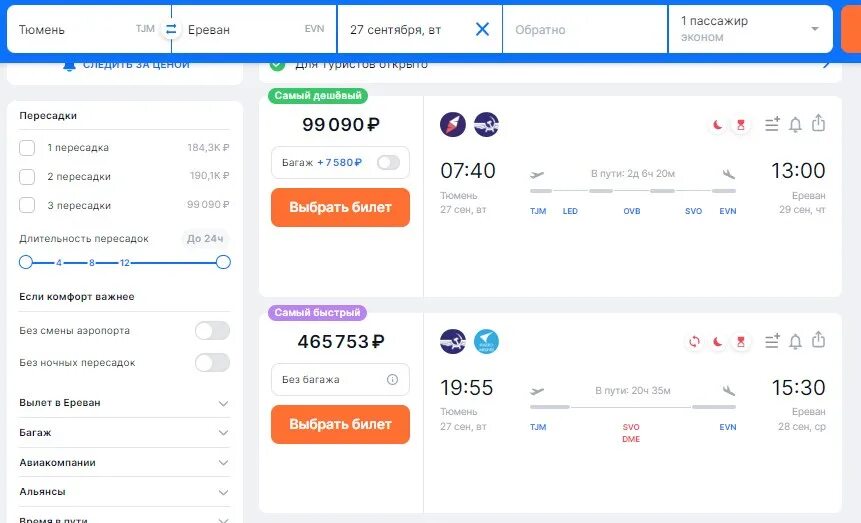This screenshot has height=523, width=861.
Task: Swap origin and destination cities icon
Action: pos(171,29)
